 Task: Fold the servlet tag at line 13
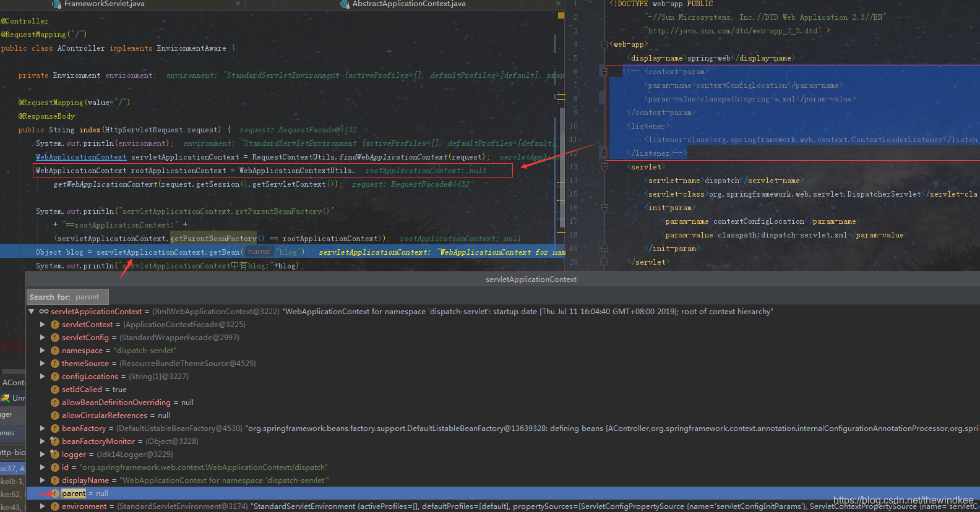tap(604, 167)
